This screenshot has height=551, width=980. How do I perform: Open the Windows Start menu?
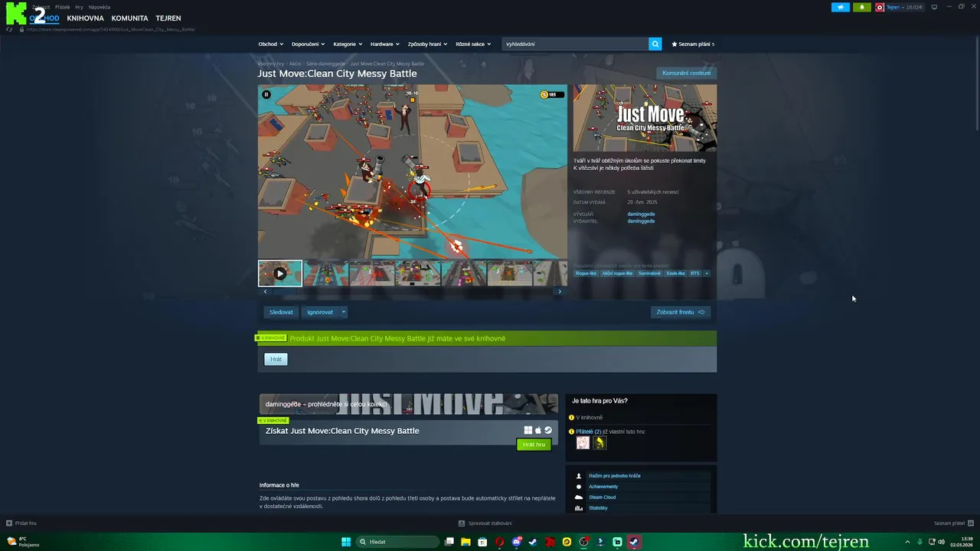coord(346,542)
